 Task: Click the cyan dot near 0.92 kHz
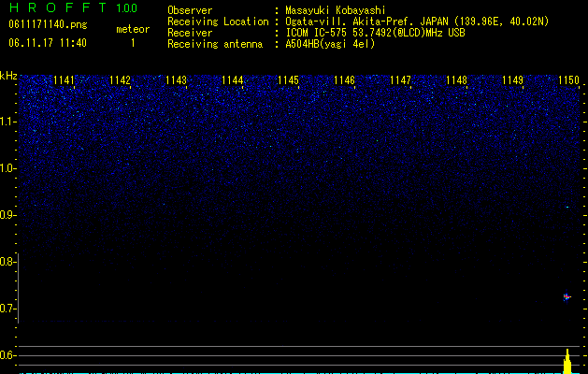click(567, 207)
